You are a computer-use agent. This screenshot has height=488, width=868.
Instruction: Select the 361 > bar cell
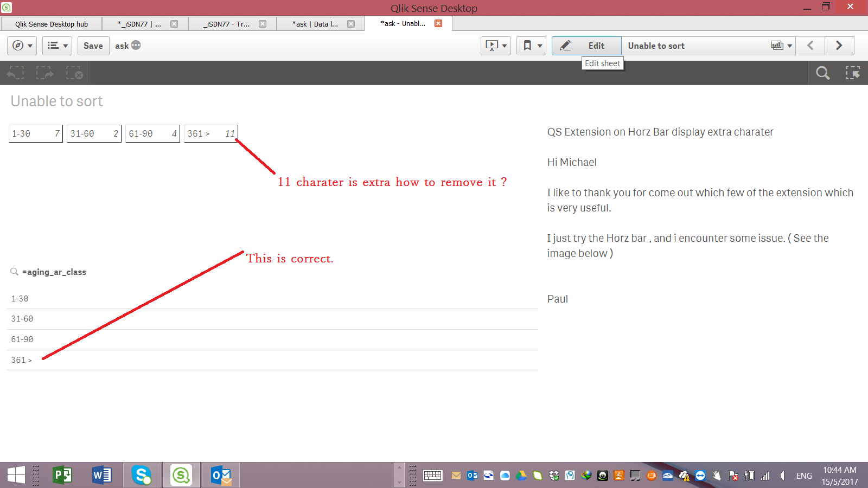point(211,133)
